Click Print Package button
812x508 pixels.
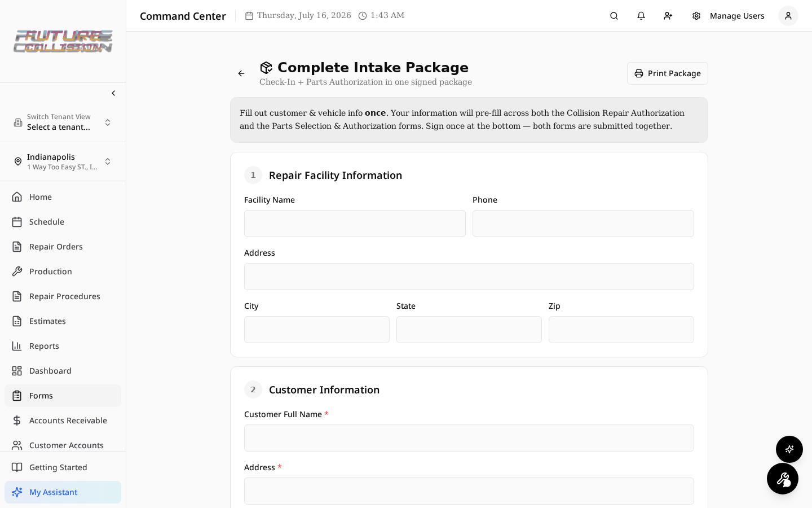point(668,73)
